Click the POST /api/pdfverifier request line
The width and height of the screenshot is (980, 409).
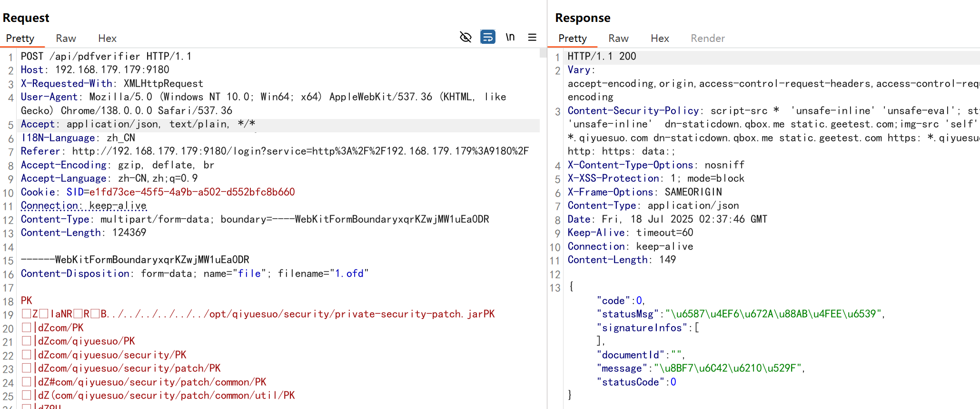pyautogui.click(x=106, y=57)
